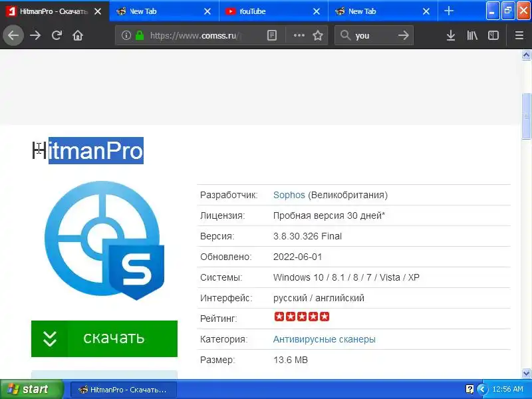
Task: Click the HitmanPro page heading
Action: 88,151
